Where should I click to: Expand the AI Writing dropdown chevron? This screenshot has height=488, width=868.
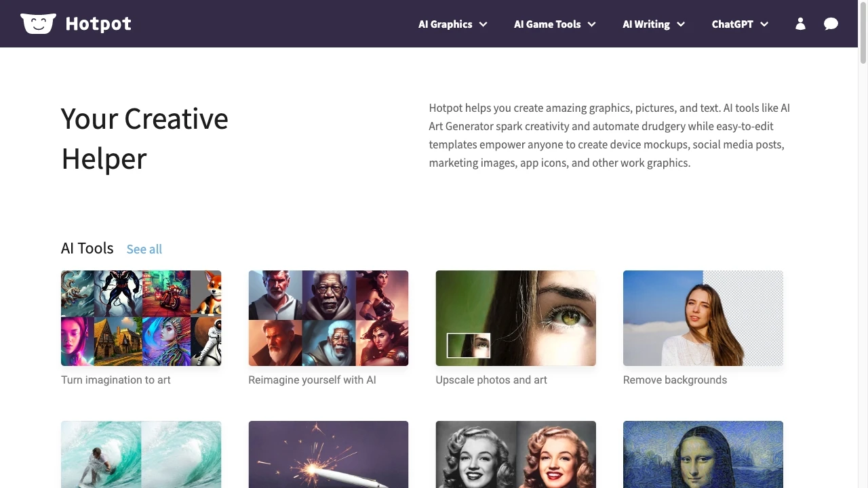point(681,24)
